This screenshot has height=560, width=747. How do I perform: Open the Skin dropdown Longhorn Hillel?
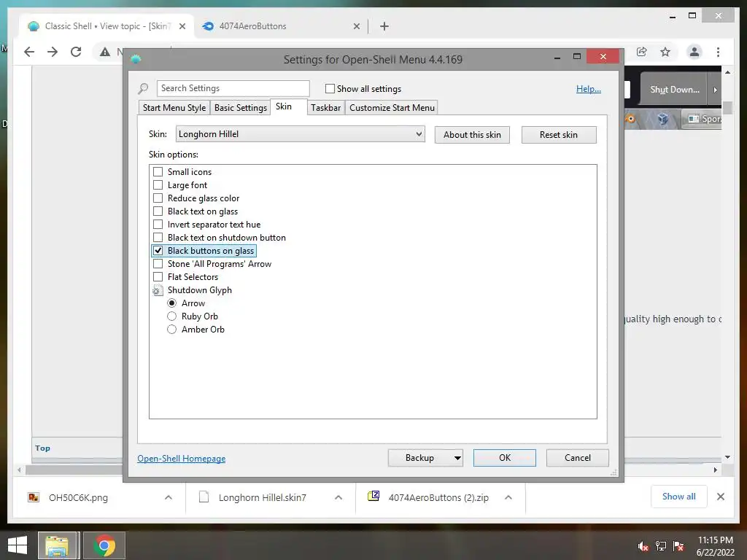[300, 134]
